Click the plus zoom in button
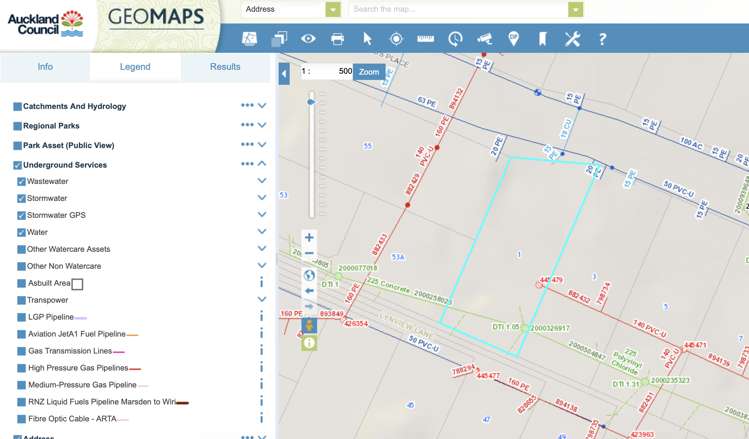This screenshot has height=439, width=749. [x=309, y=238]
